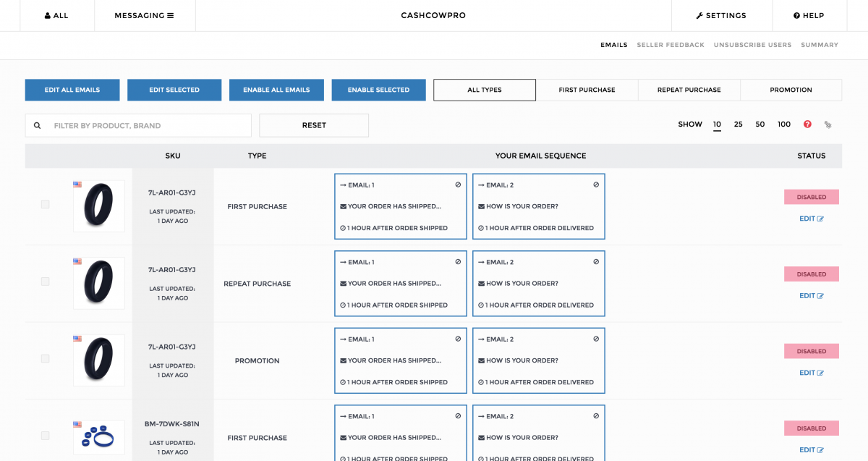Click the clock icon in first row Email 2

coord(481,228)
